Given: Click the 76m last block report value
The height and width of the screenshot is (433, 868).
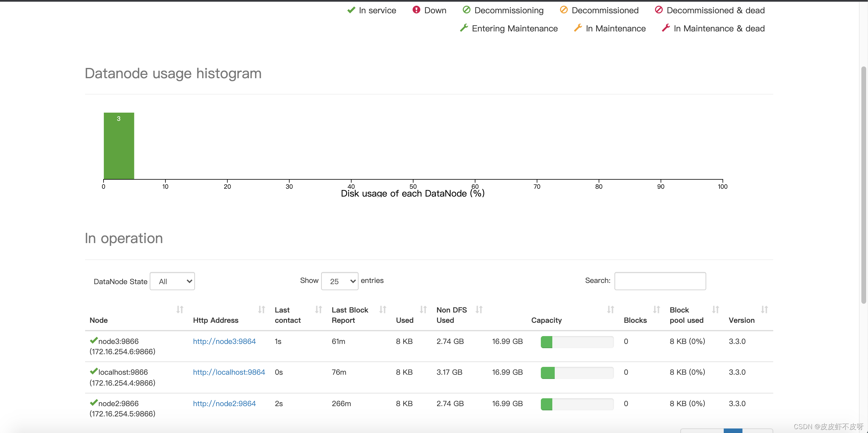Looking at the screenshot, I should 339,372.
